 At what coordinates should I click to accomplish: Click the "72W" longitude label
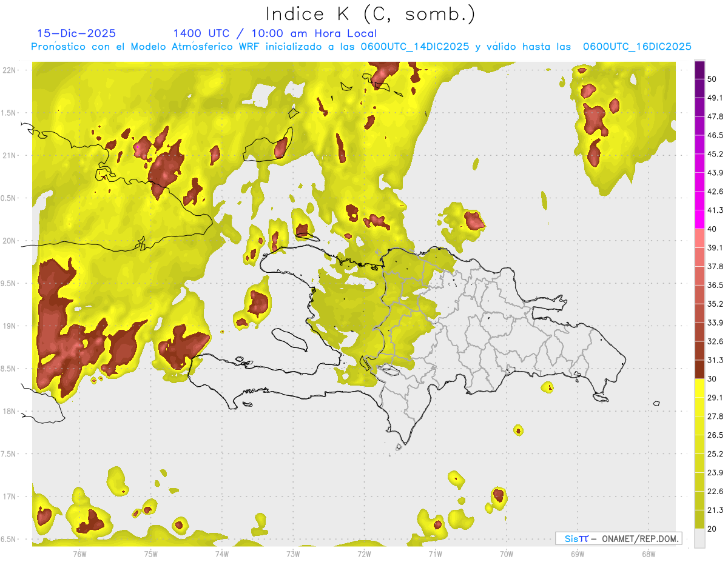click(364, 554)
